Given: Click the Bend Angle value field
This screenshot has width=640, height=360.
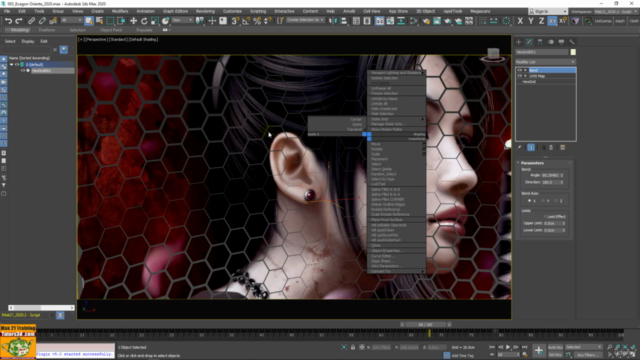Looking at the screenshot, I should (x=550, y=175).
